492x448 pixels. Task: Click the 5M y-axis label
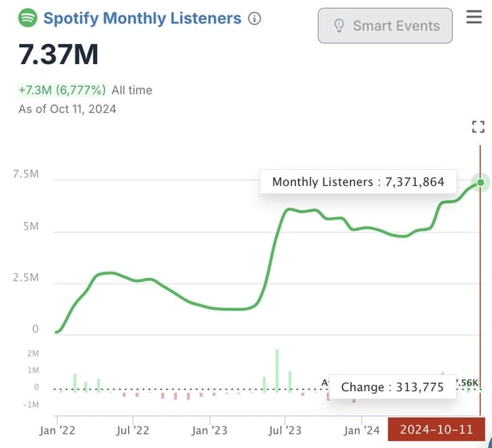pos(30,226)
